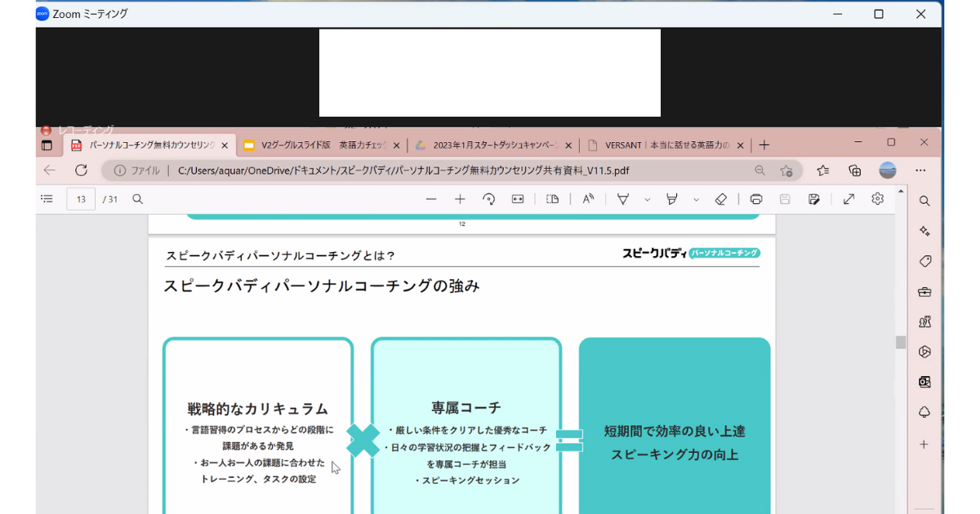
Task: Open the PDF toolbar settings gear
Action: [878, 199]
